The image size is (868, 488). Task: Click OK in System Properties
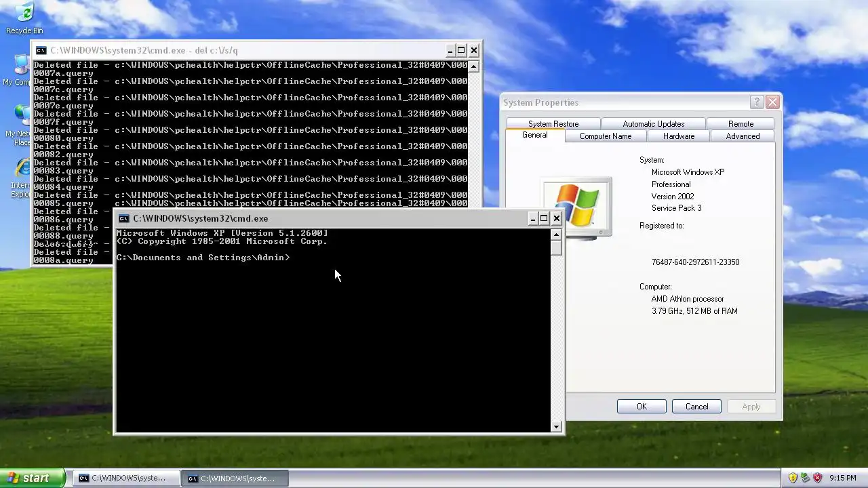coord(642,407)
